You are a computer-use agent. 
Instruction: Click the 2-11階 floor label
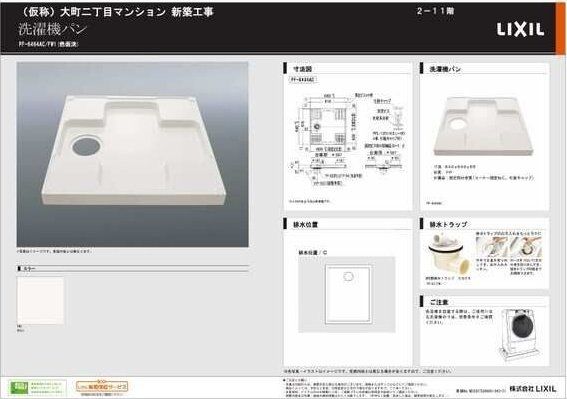pyautogui.click(x=435, y=11)
